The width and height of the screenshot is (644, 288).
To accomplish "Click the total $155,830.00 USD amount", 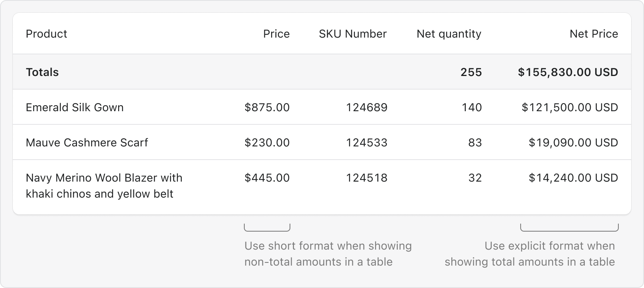I will pyautogui.click(x=568, y=72).
